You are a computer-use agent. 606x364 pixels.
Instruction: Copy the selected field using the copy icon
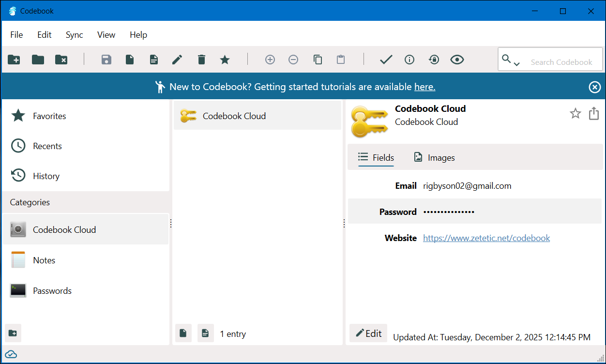(x=318, y=59)
